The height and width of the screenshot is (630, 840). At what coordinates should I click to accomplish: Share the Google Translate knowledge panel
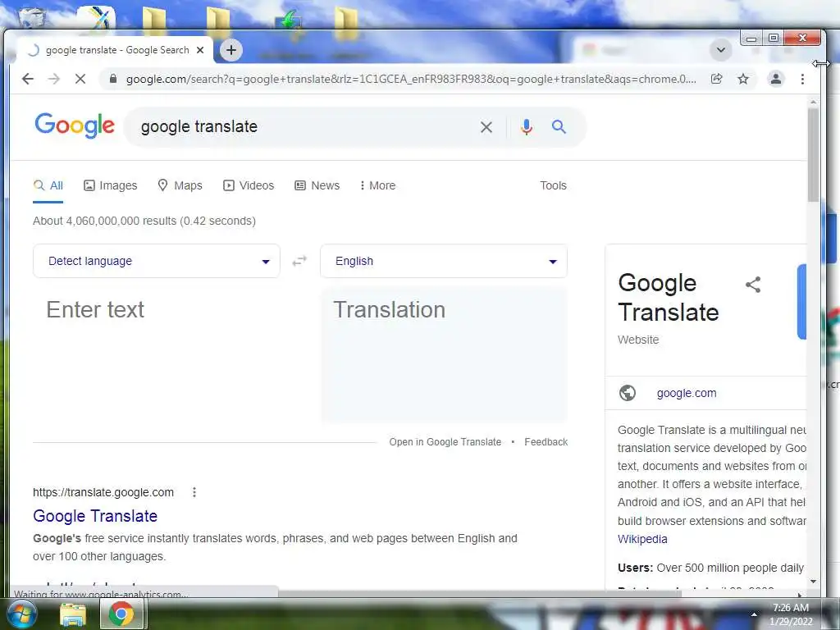click(753, 285)
